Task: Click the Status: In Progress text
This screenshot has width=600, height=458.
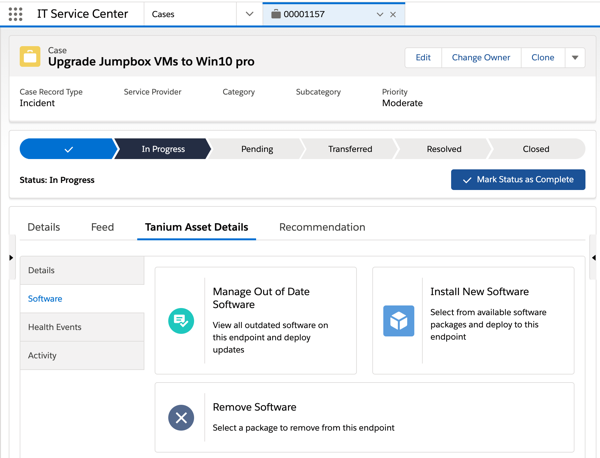Action: click(57, 180)
